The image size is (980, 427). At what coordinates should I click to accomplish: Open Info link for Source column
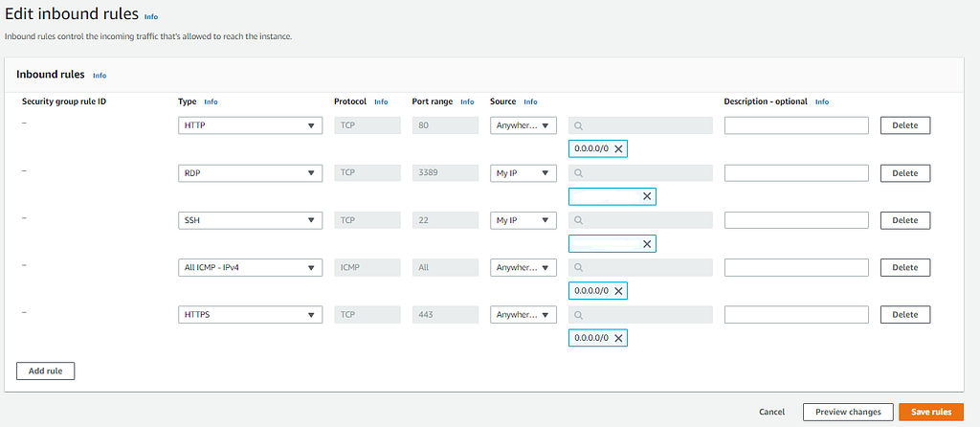tap(530, 101)
